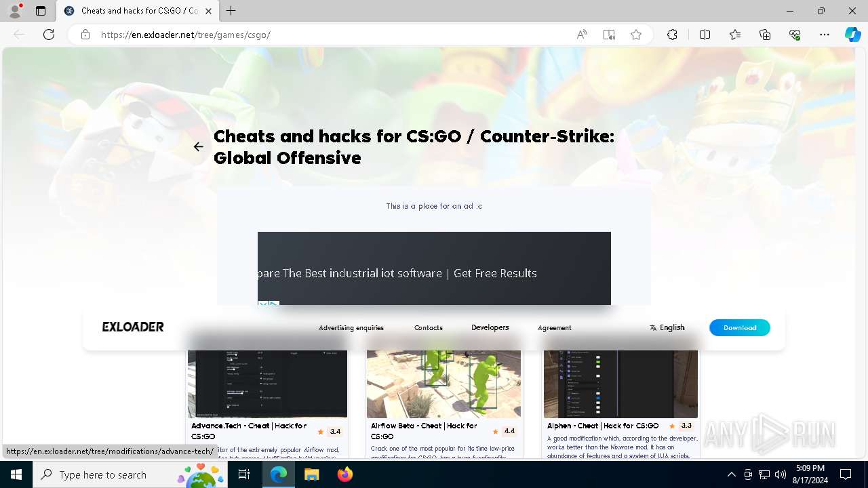Open Favorites list icon
The width and height of the screenshot is (868, 488).
tap(735, 35)
